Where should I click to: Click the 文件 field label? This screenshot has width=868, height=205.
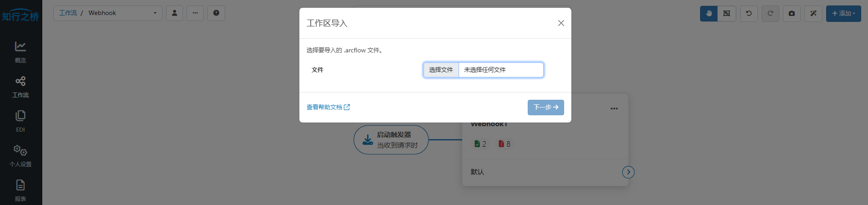318,70
